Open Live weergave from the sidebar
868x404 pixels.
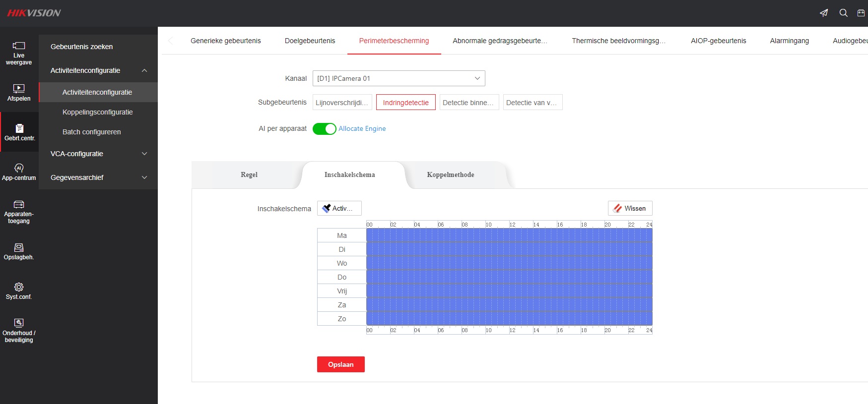[19, 53]
